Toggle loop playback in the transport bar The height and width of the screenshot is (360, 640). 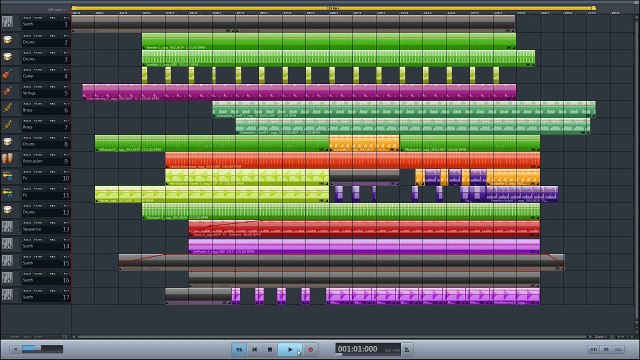point(239,349)
